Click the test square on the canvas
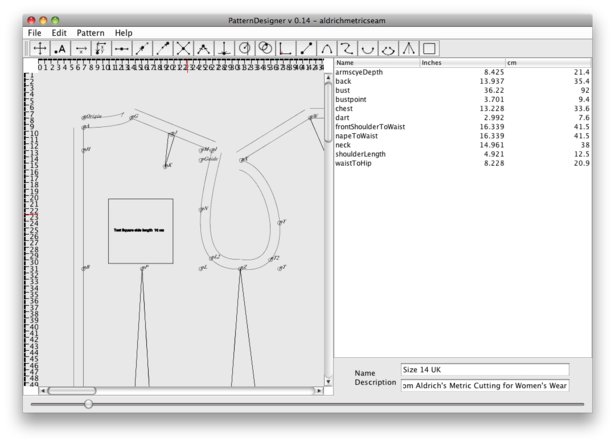 141,231
